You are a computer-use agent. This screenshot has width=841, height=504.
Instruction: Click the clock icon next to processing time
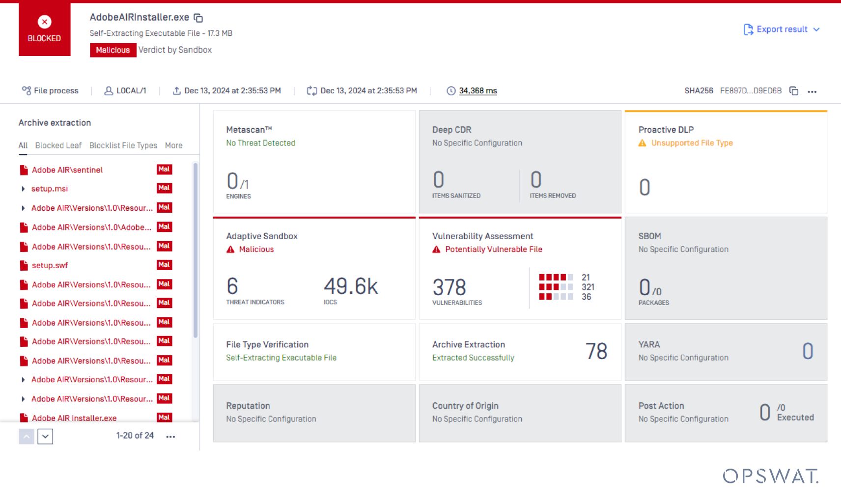coord(451,91)
